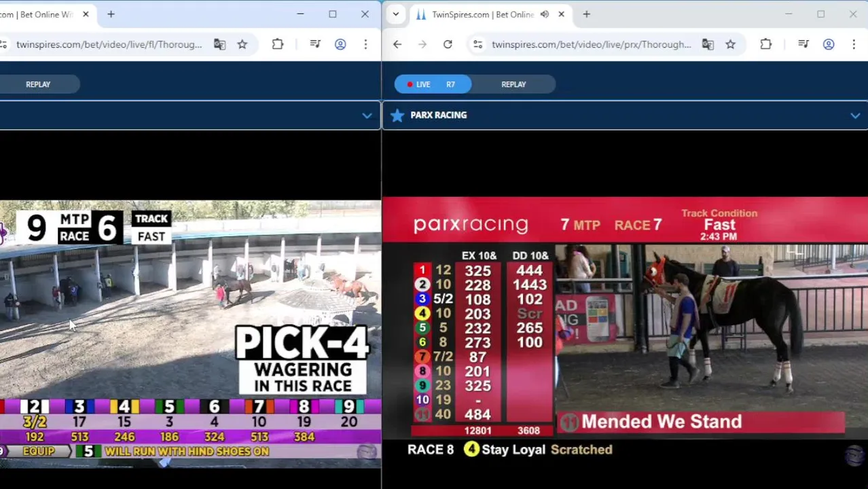Bookmark page with star in left window

pyautogui.click(x=242, y=44)
